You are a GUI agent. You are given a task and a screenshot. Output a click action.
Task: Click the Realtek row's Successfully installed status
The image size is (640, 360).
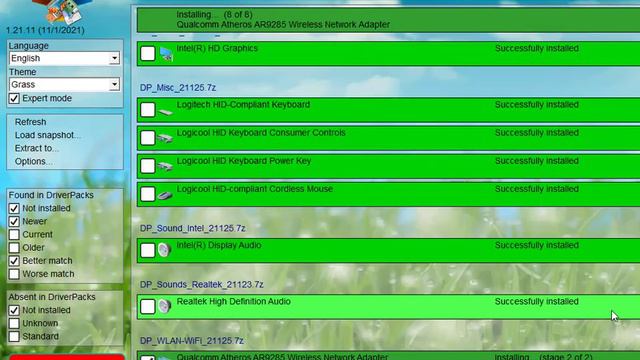(x=537, y=302)
